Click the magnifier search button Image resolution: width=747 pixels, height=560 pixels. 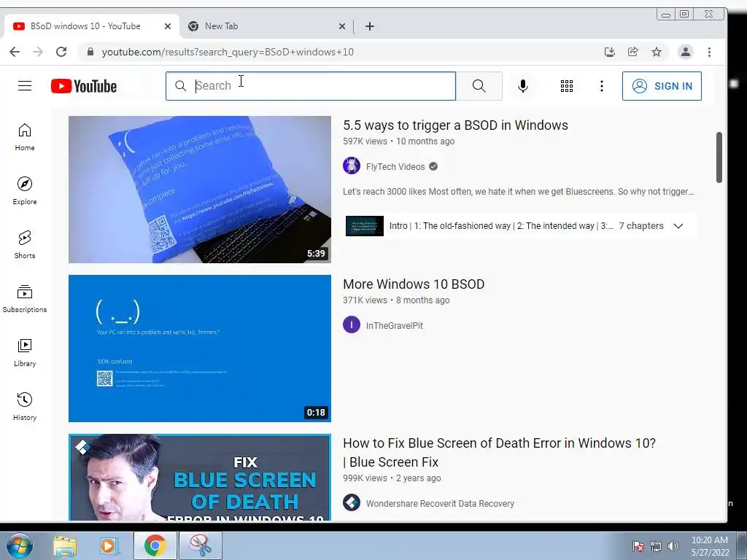[479, 86]
